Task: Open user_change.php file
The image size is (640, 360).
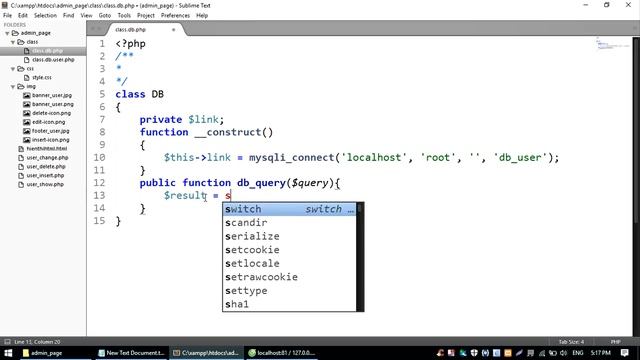Action: pos(47,158)
